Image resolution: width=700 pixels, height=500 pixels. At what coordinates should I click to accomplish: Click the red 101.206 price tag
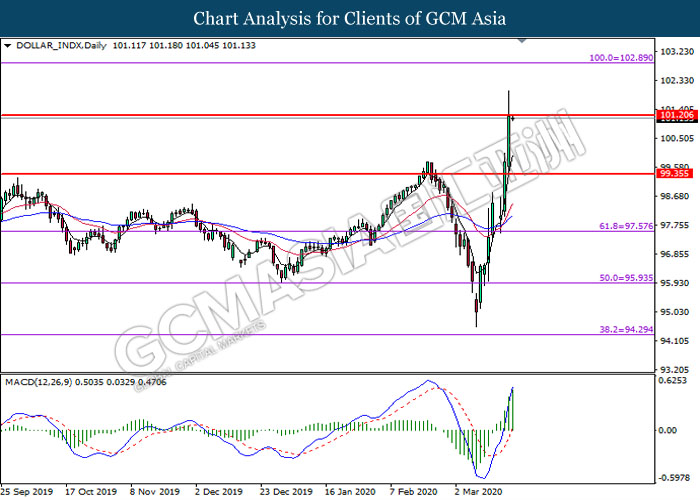pos(675,116)
